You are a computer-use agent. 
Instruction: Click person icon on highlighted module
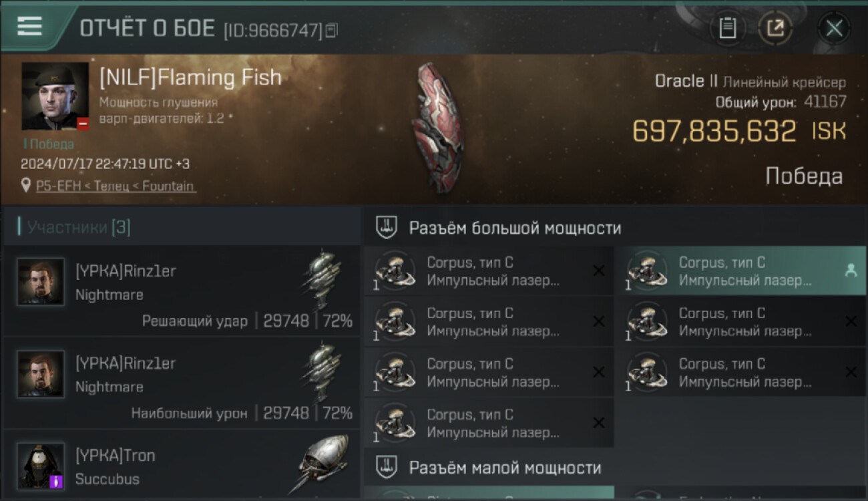[851, 271]
